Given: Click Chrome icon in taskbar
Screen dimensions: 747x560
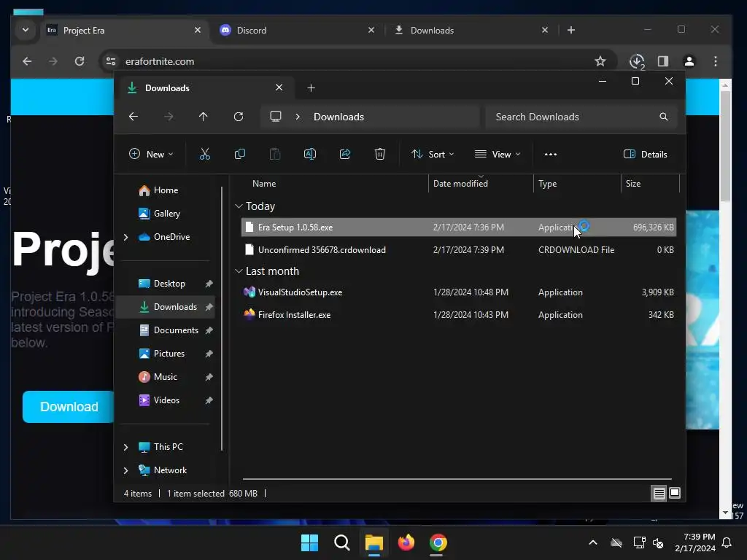Looking at the screenshot, I should [438, 542].
